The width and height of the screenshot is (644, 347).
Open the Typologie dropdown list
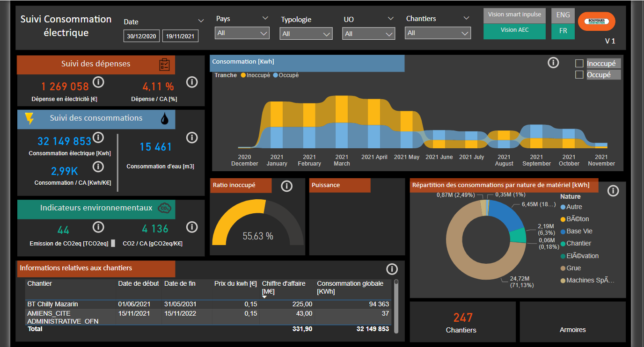(306, 34)
